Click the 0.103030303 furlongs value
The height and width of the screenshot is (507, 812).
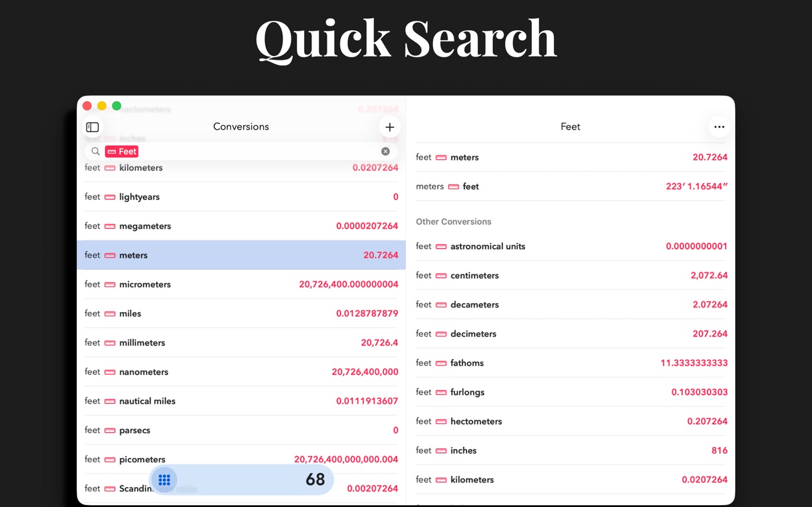[x=699, y=392]
